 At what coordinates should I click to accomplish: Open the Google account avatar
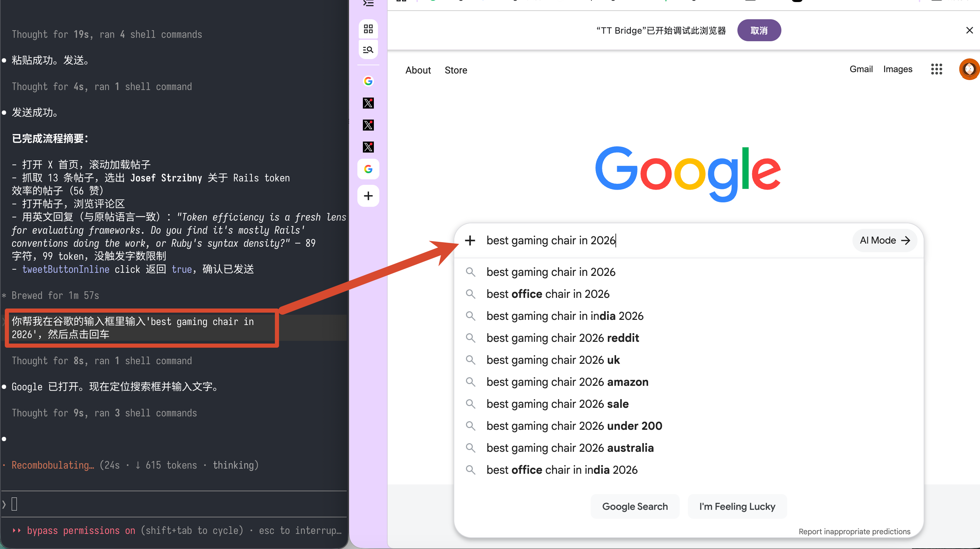click(x=969, y=69)
